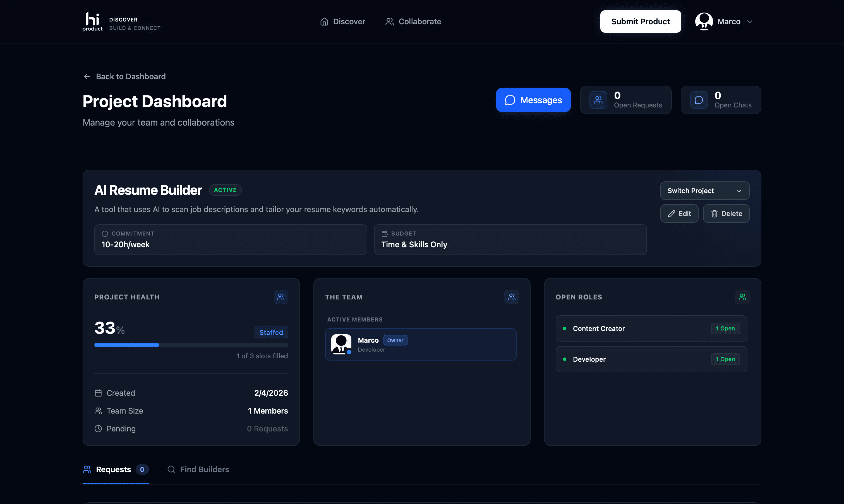Select the team icon in The Team panel
This screenshot has width=844, height=504.
click(512, 296)
